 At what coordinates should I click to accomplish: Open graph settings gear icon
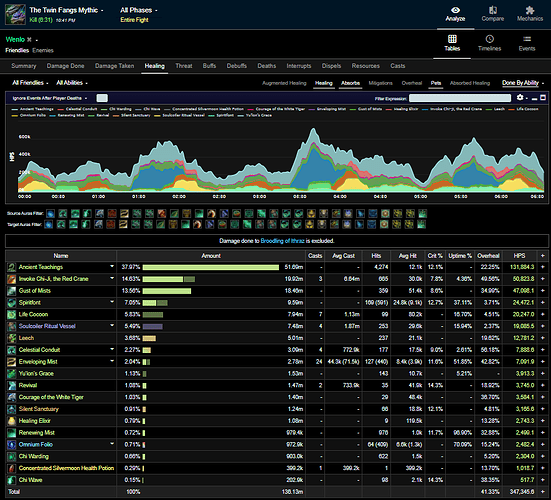click(520, 98)
